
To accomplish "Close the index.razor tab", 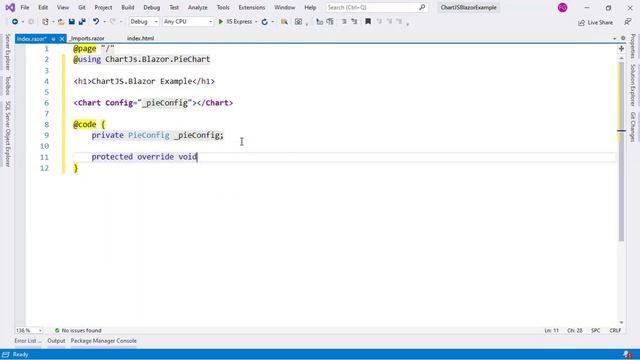I will (62, 39).
